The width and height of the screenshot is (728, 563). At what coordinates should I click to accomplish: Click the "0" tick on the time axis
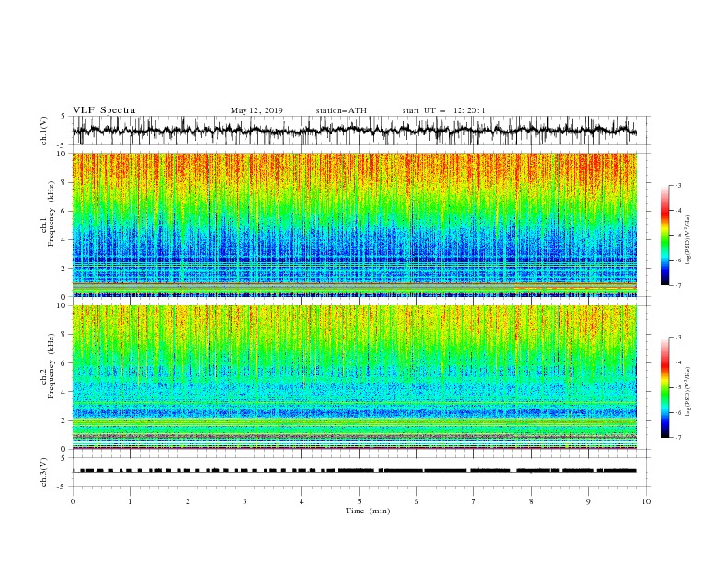click(x=73, y=501)
